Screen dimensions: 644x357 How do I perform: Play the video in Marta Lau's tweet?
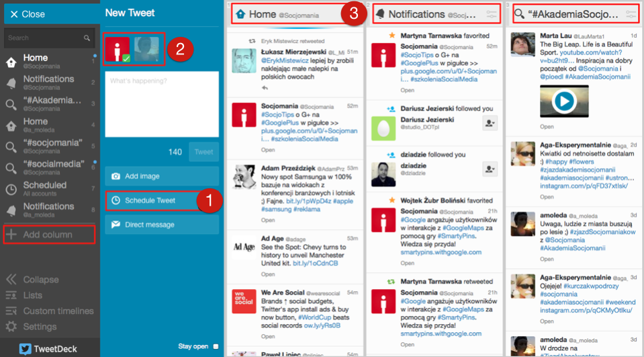[x=564, y=101]
